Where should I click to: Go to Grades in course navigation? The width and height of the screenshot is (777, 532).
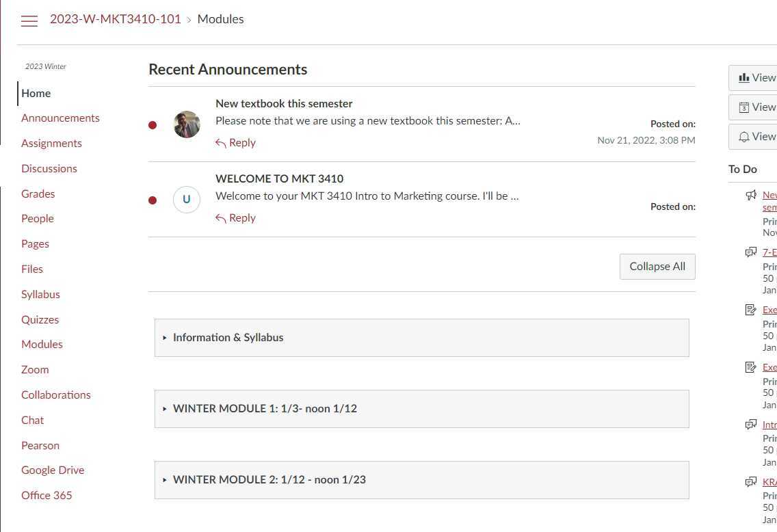click(38, 194)
